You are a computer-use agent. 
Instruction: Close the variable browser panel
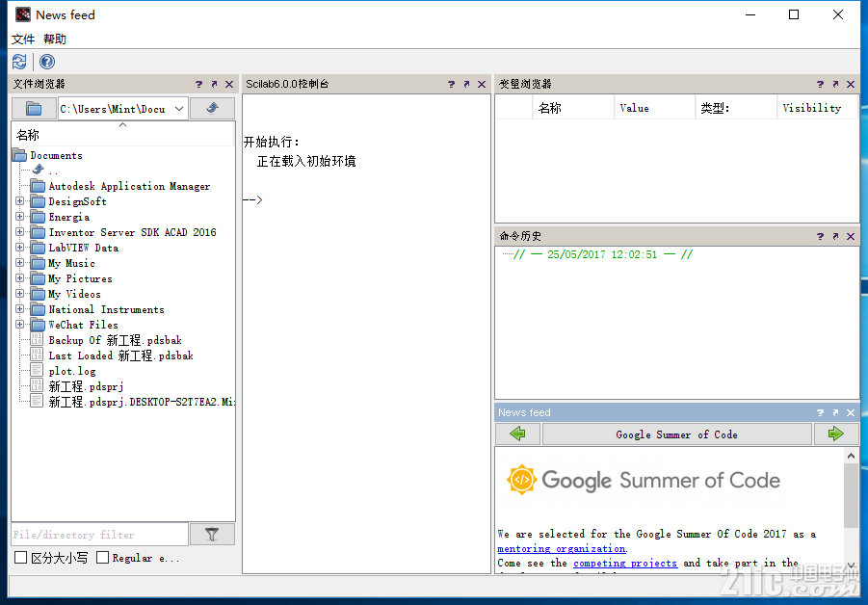coord(851,84)
